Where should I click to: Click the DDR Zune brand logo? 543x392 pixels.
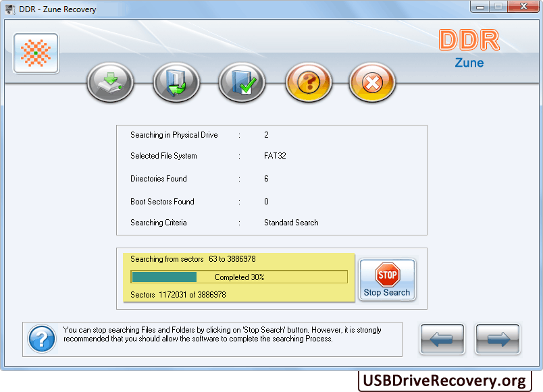[x=469, y=49]
